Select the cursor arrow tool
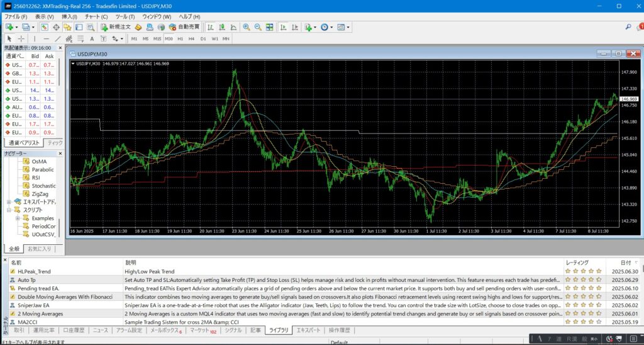Viewport: 644px width, 345px height. 9,38
